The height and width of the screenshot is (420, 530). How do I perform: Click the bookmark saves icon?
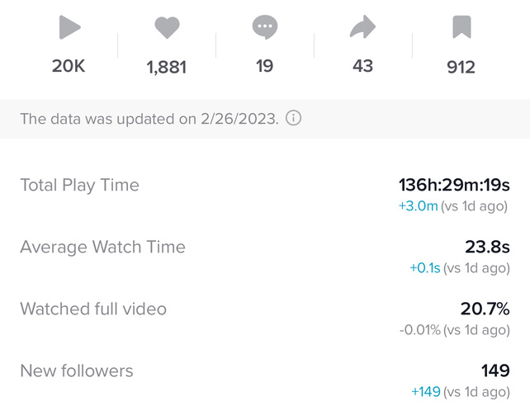pyautogui.click(x=461, y=28)
